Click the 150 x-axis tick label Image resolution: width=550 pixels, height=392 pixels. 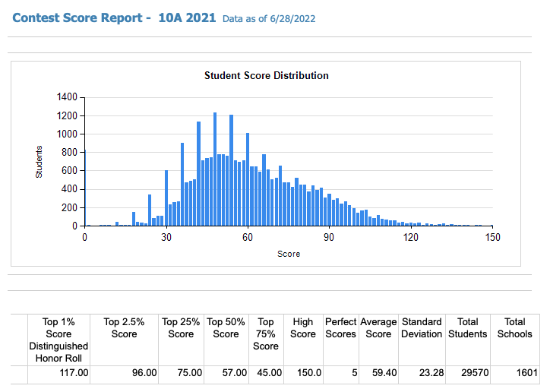point(492,237)
